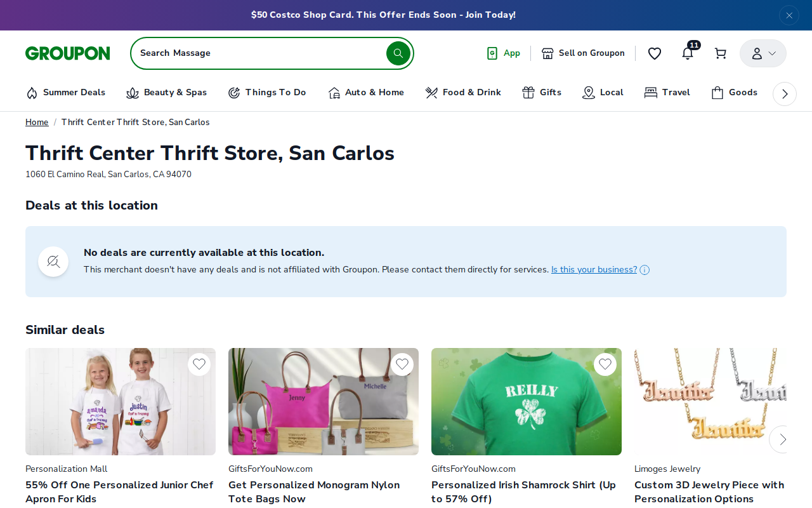Open 'Custom 3D Jewelry Piece' deal title

[709, 492]
